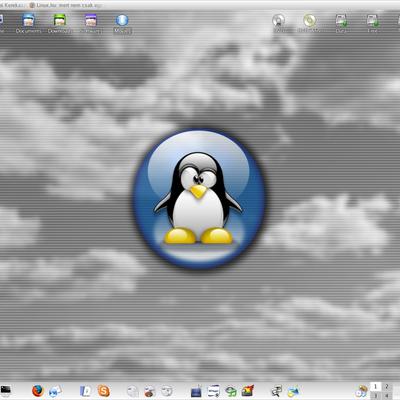The width and height of the screenshot is (400, 400).
Task: Open the tray icon beside workspace switcher
Action: click(x=361, y=391)
